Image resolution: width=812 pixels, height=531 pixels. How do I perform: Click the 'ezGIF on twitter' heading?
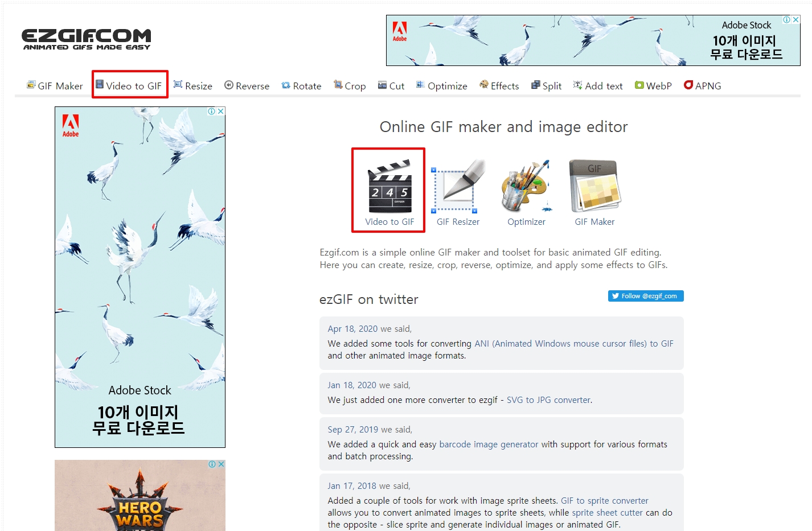pos(369,299)
